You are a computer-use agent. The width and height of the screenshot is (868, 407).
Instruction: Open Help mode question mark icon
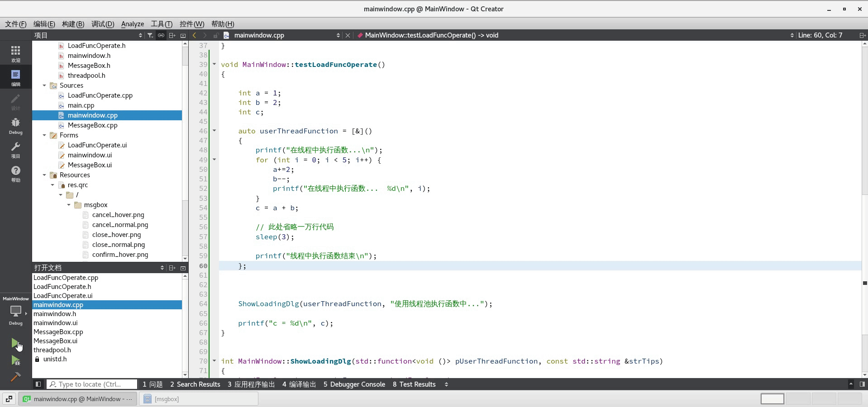15,174
